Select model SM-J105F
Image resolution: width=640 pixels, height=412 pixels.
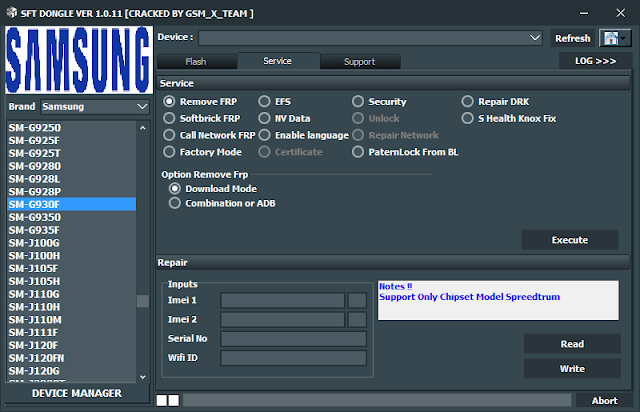click(71, 268)
